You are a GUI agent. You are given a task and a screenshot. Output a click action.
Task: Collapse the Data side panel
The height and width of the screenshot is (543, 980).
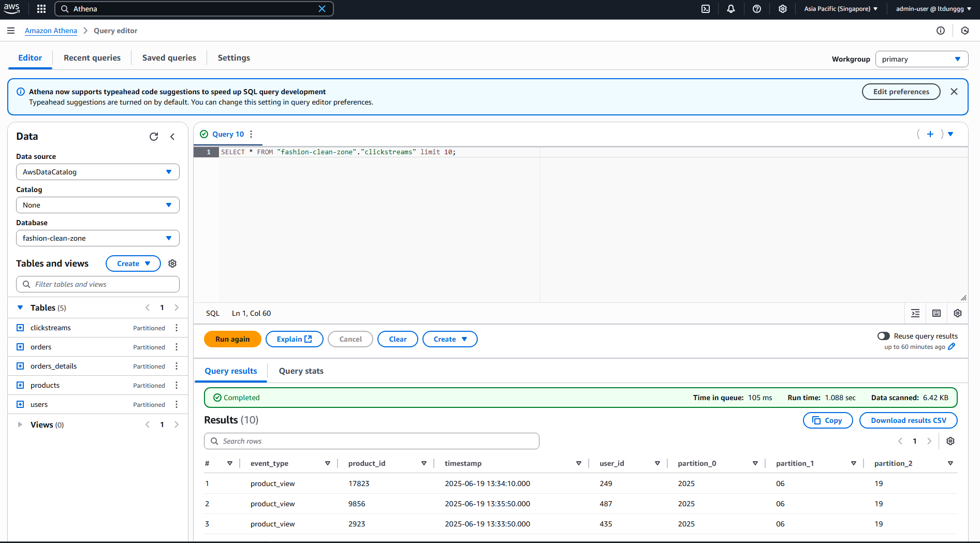(172, 137)
